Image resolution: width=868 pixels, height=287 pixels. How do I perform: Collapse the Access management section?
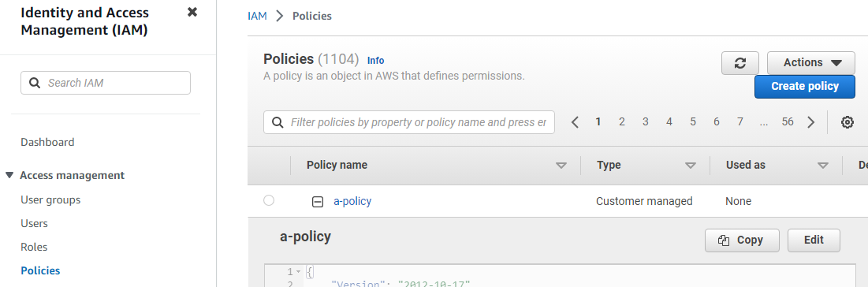coord(9,176)
